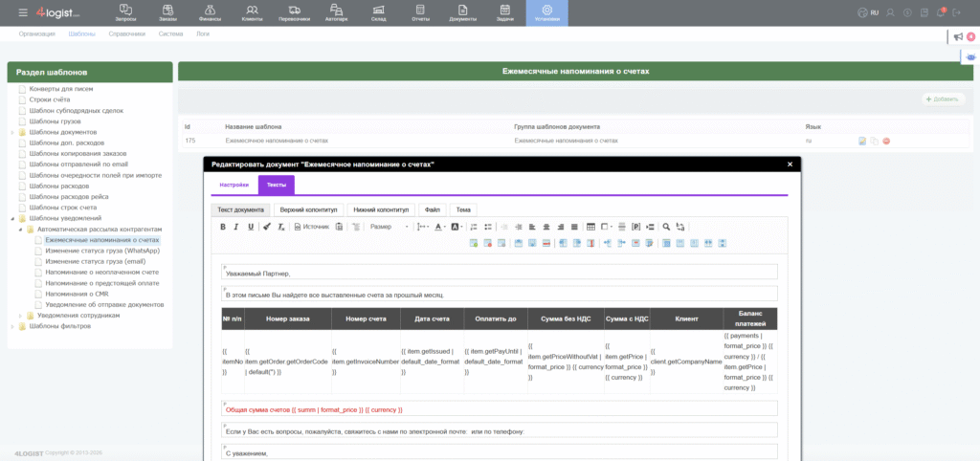
Task: Open the hamburger main menu
Action: click(9, 12)
